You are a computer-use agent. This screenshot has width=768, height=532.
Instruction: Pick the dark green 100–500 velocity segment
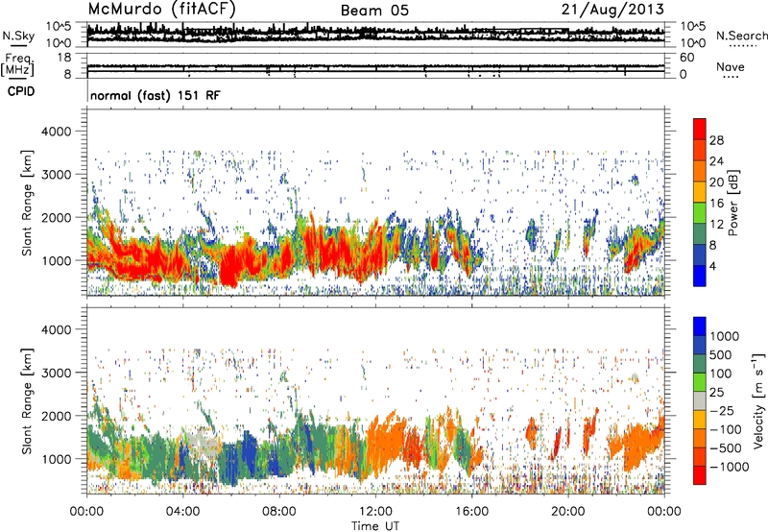pyautogui.click(x=700, y=364)
